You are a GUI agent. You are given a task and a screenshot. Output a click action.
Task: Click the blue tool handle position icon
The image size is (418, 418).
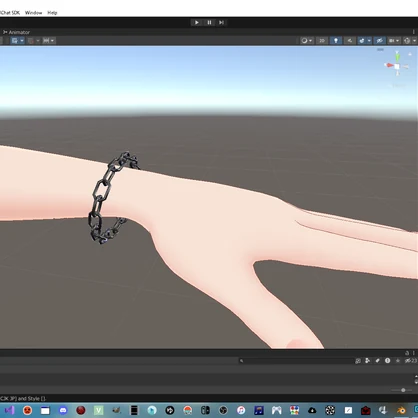(x=15, y=41)
